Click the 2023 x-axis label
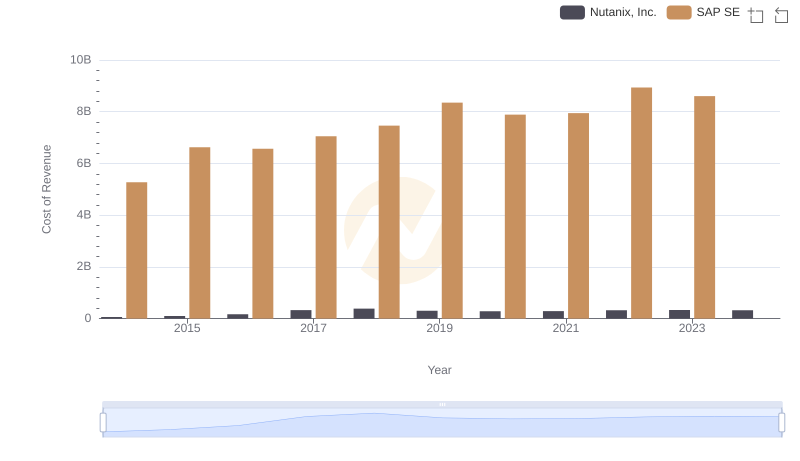The image size is (800, 461). pos(692,328)
